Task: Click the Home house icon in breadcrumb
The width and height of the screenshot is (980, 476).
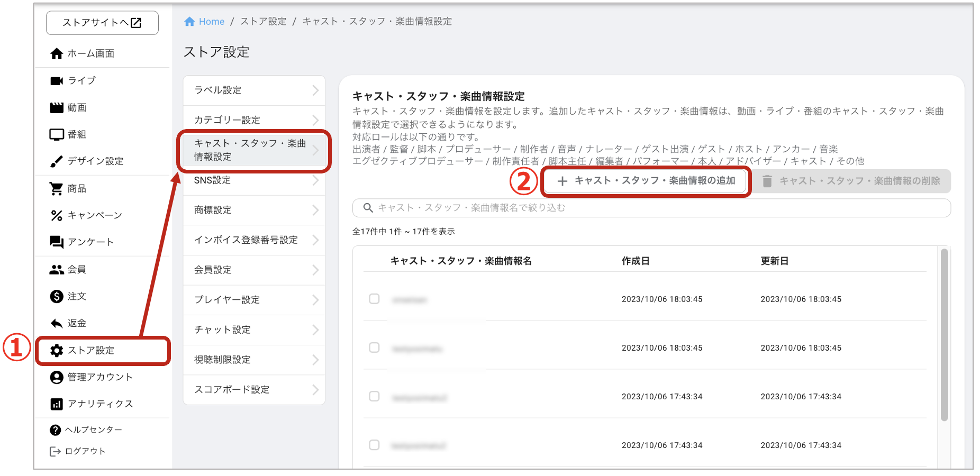Action: [189, 22]
